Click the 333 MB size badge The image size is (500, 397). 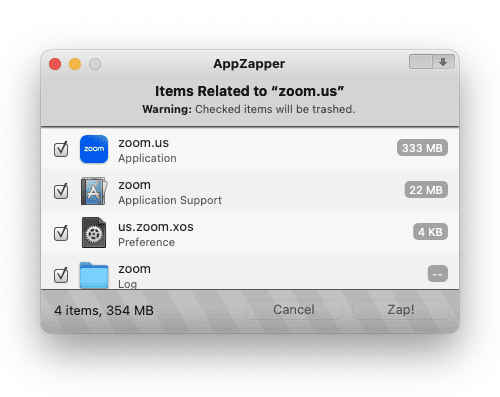click(x=422, y=148)
